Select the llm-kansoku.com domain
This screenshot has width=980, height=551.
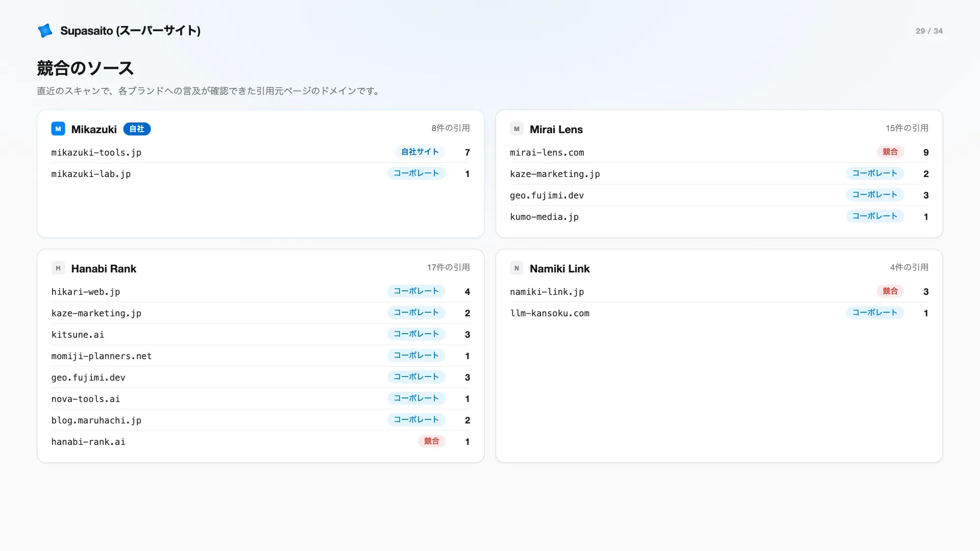pos(549,313)
